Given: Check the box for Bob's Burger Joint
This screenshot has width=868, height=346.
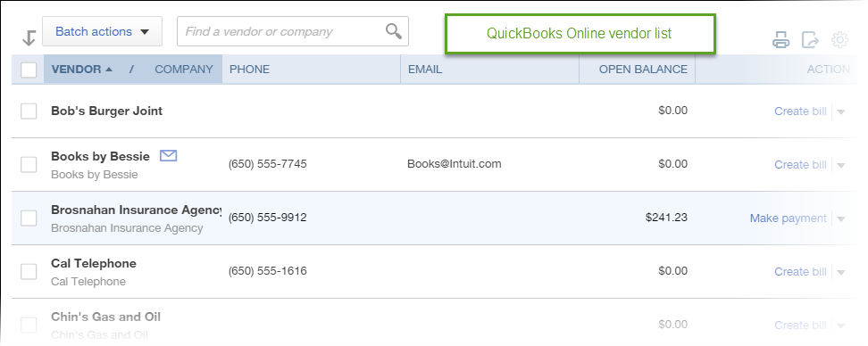Looking at the screenshot, I should [29, 111].
